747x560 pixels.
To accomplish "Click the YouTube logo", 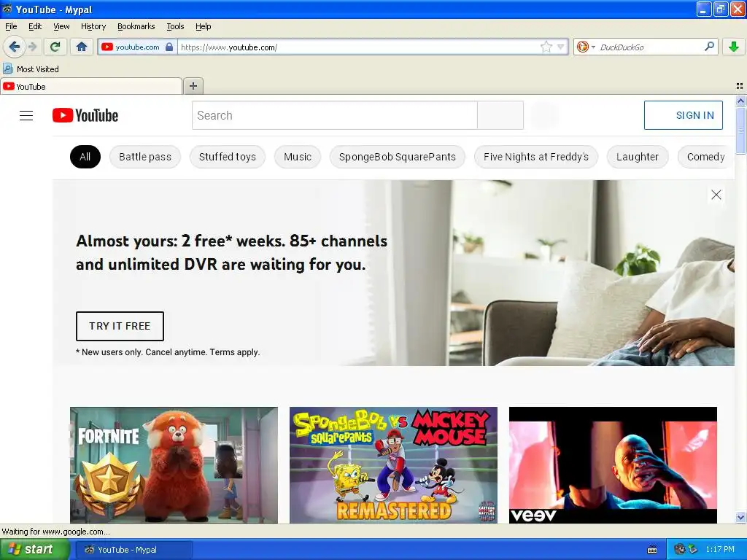I will tap(85, 115).
